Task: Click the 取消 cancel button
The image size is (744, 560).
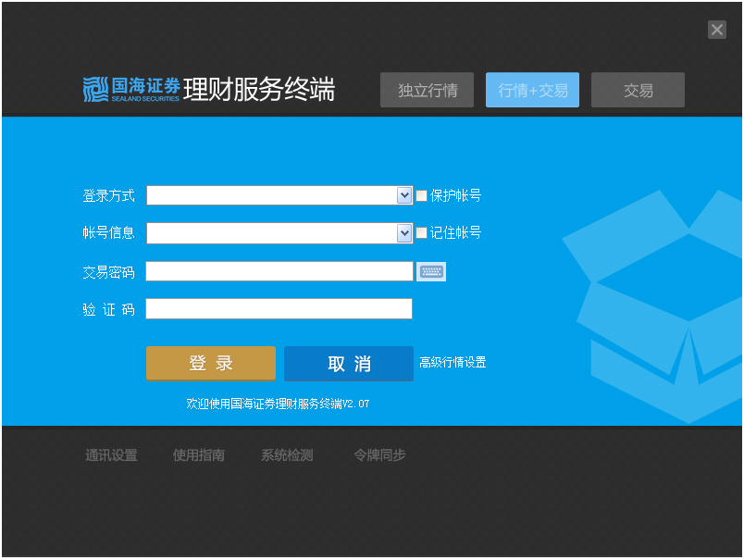Action: (x=349, y=364)
